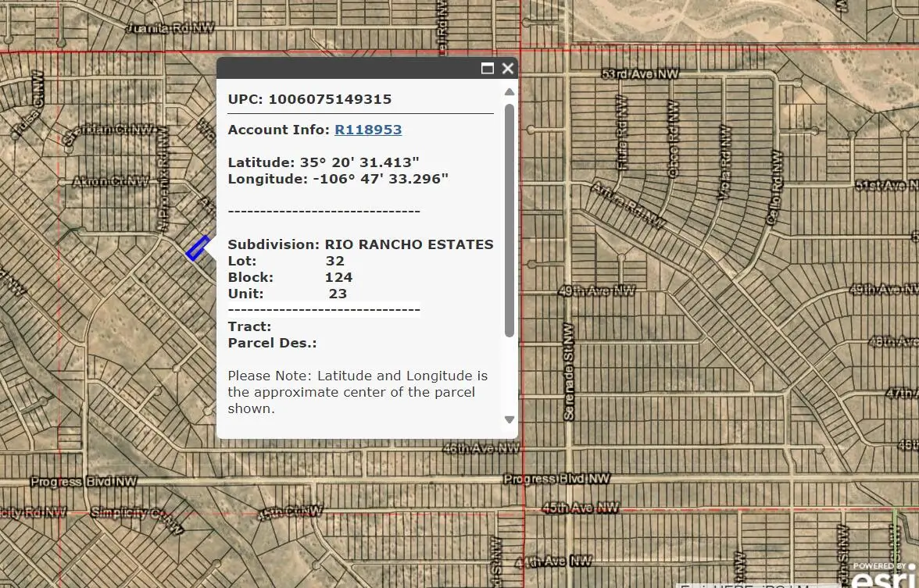919x588 pixels.
Task: Click the Serenade St NW map label
Action: [569, 372]
